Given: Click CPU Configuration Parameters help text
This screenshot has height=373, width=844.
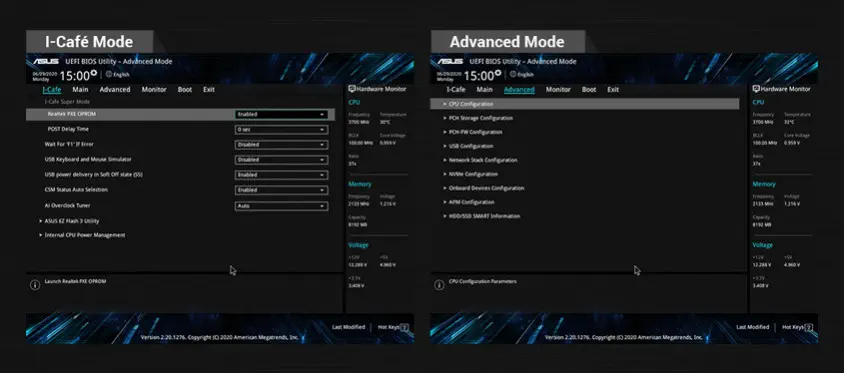Looking at the screenshot, I should tap(483, 281).
